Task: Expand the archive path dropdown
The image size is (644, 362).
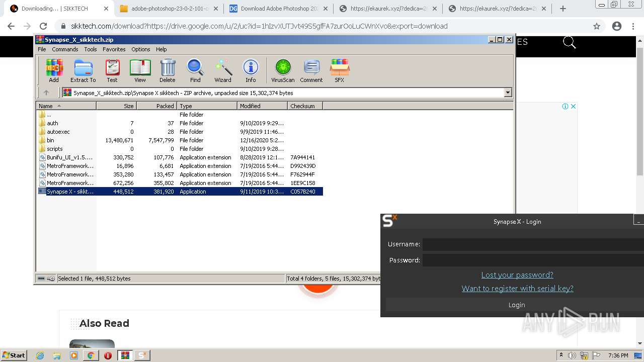Action: coord(508,93)
